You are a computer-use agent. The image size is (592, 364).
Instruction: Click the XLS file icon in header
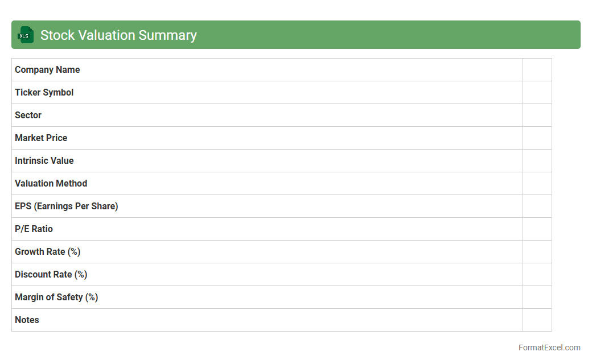[26, 35]
